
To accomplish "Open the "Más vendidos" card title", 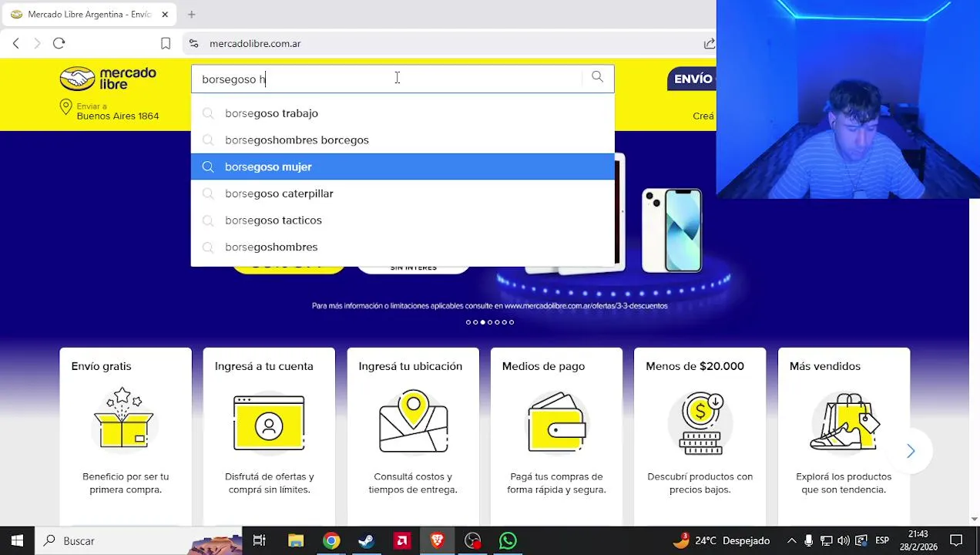I will click(x=825, y=366).
